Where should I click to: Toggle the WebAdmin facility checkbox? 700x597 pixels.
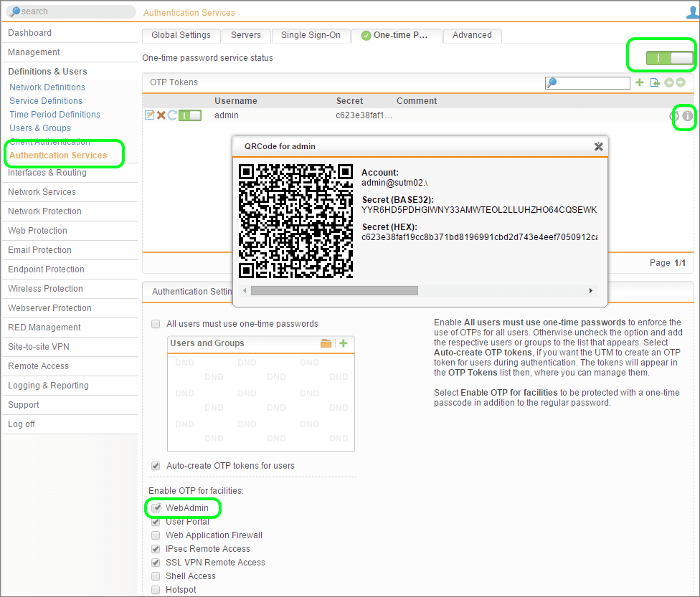[156, 507]
